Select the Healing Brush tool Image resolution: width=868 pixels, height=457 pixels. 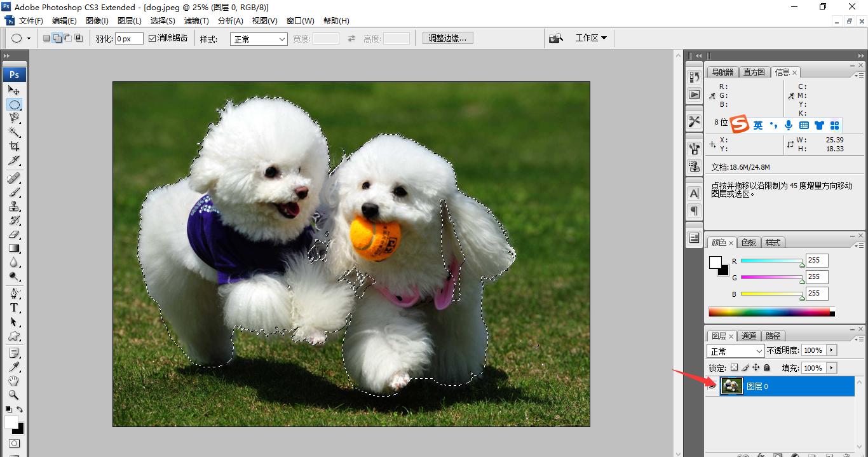pyautogui.click(x=14, y=177)
